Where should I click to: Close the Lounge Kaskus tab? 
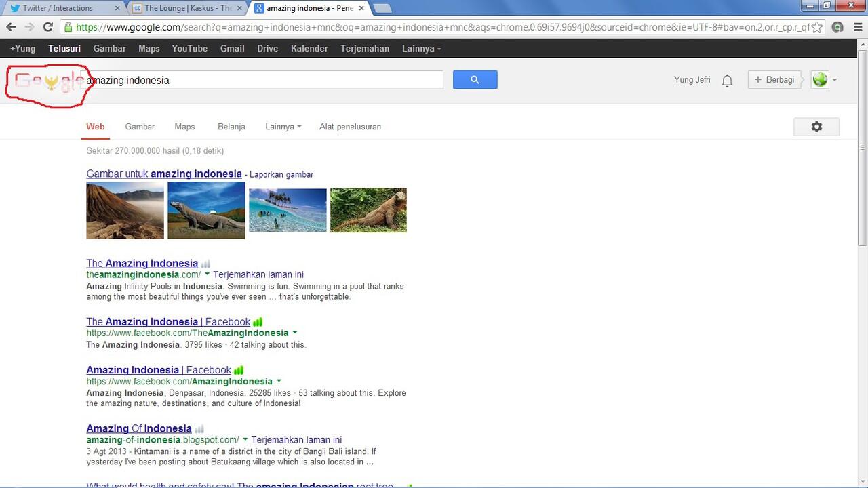click(239, 8)
